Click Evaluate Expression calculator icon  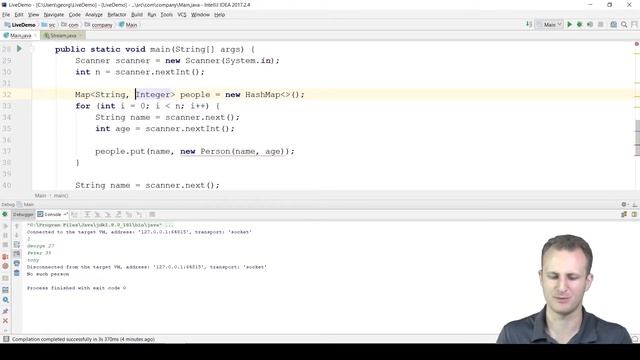coord(152,214)
